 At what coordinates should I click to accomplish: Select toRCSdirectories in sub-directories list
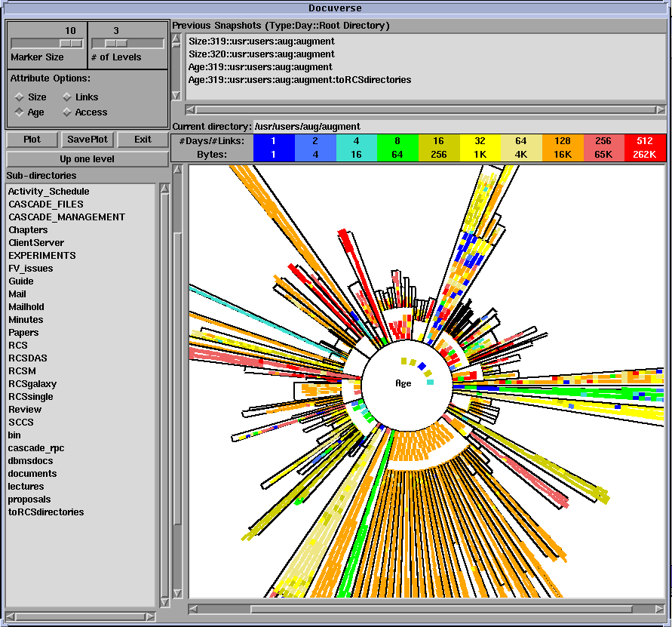(46, 512)
